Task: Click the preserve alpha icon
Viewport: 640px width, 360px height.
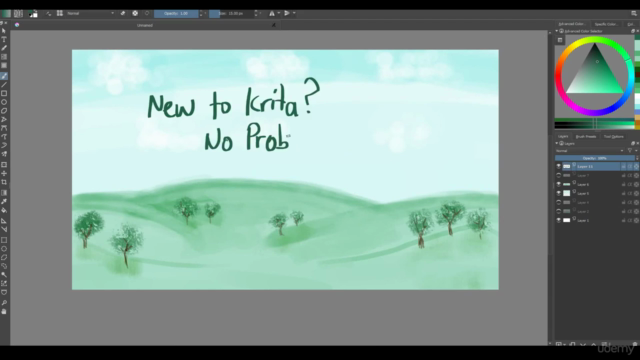Action: [135, 13]
